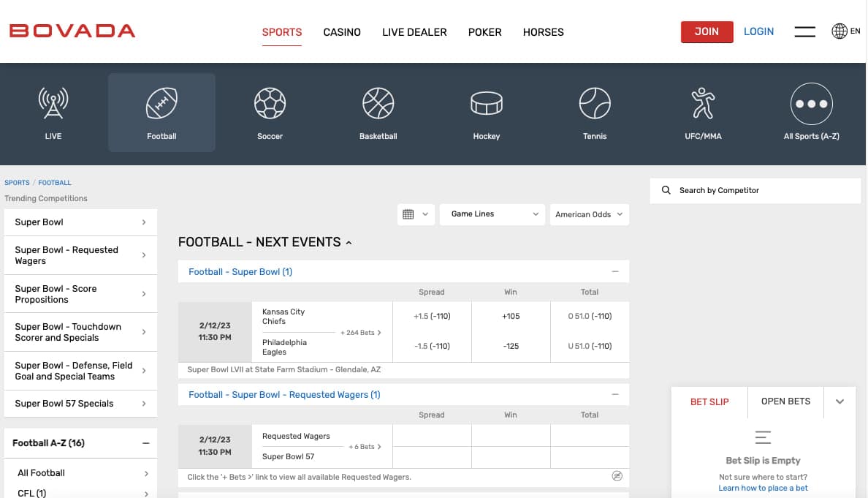Choose the Basketball icon
This screenshot has width=868, height=498.
coord(378,103)
